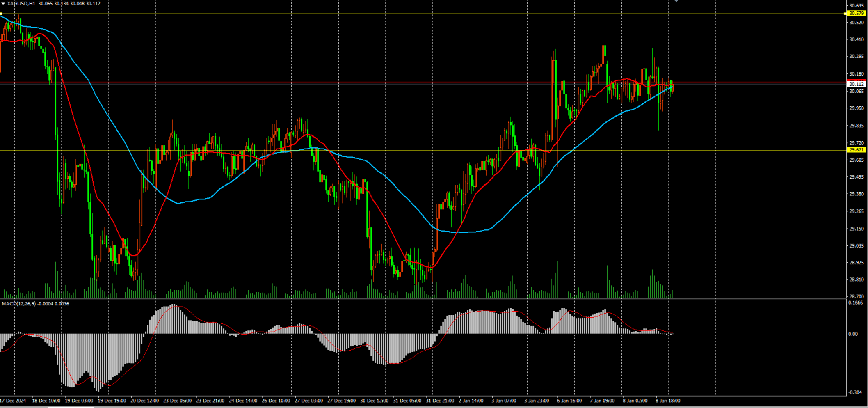
Task: Select the time label '6 Jan 16:00'
Action: (569, 401)
